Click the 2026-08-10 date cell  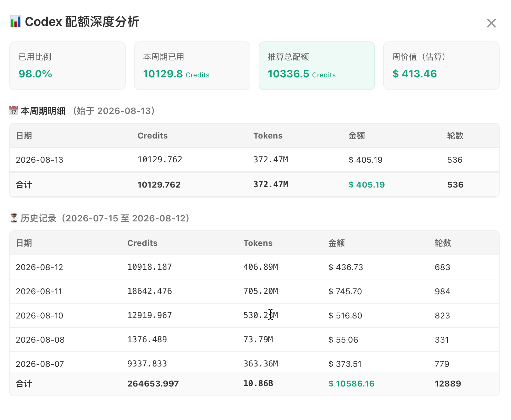point(39,316)
